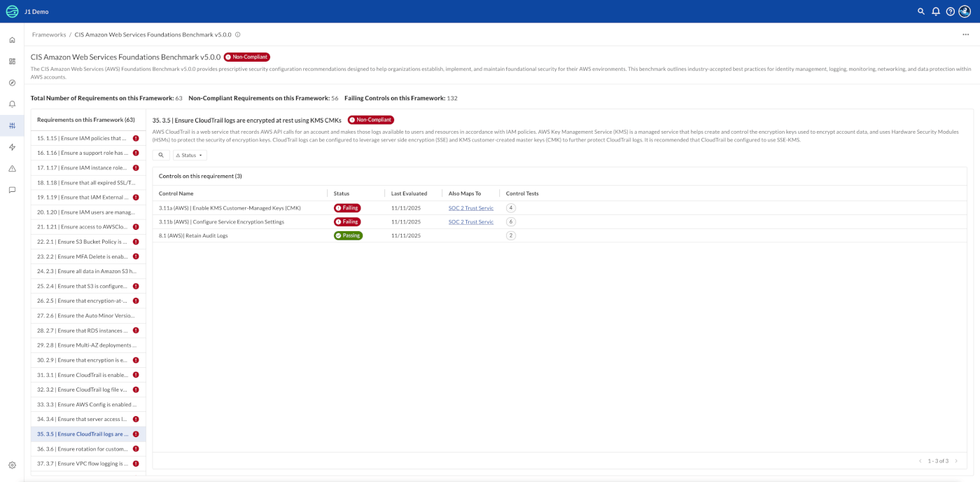
Task: Select requirement 32. 3.2 CloudTrail log file
Action: pos(88,390)
